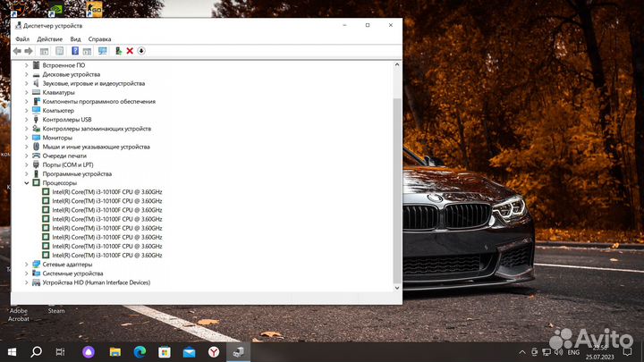Expand the Дисковые устройства category
Image resolution: width=644 pixels, height=362 pixels.
coord(26,74)
